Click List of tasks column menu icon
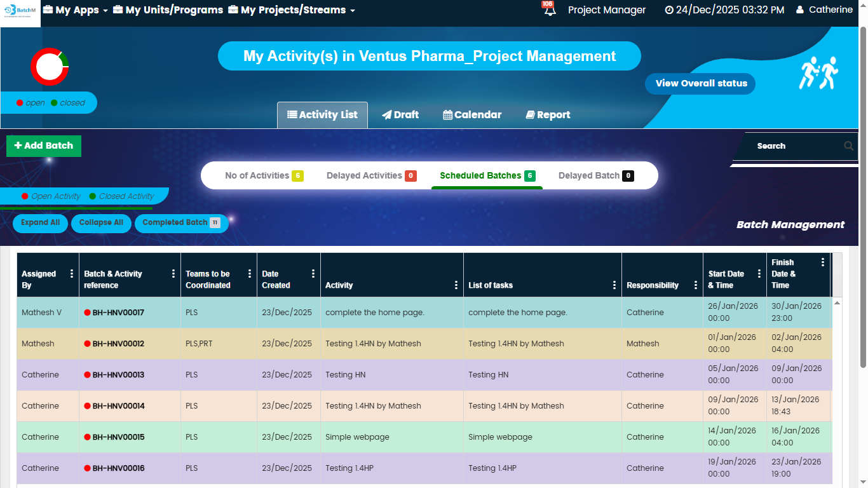Image resolution: width=868 pixels, height=488 pixels. 614,285
